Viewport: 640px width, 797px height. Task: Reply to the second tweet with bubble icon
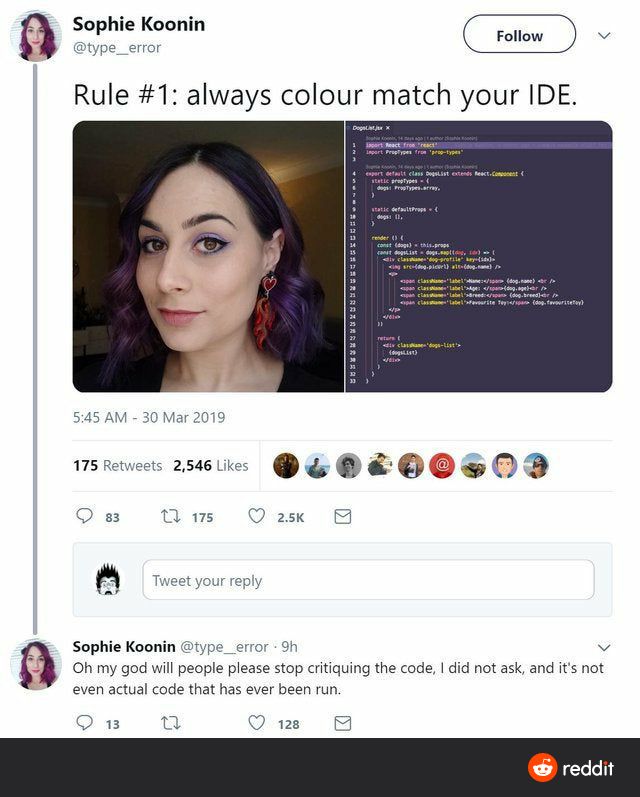click(x=84, y=722)
